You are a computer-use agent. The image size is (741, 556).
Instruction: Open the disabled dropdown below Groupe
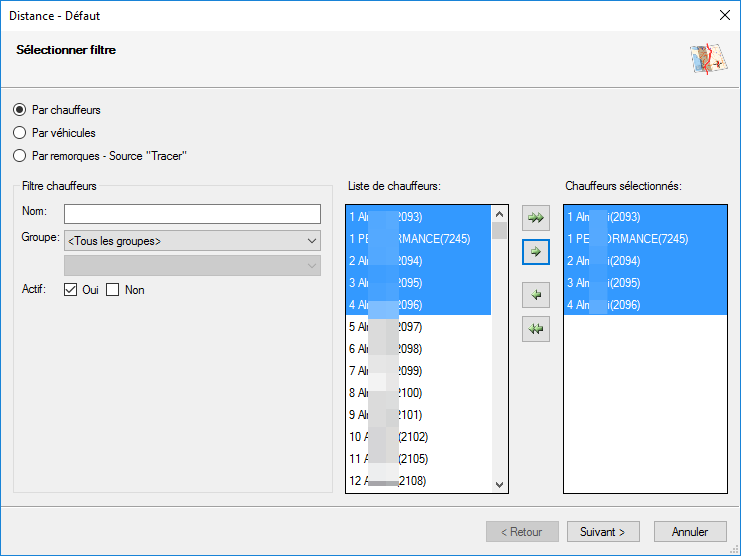[192, 265]
